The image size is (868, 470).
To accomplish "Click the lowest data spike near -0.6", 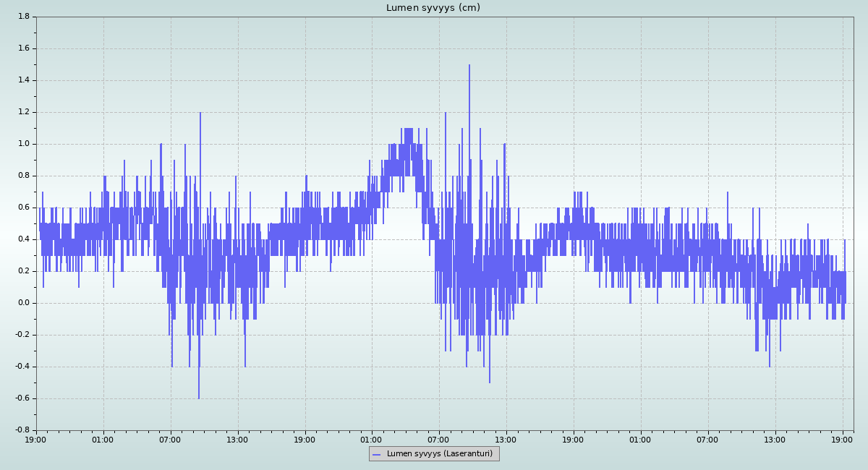I will pos(199,397).
